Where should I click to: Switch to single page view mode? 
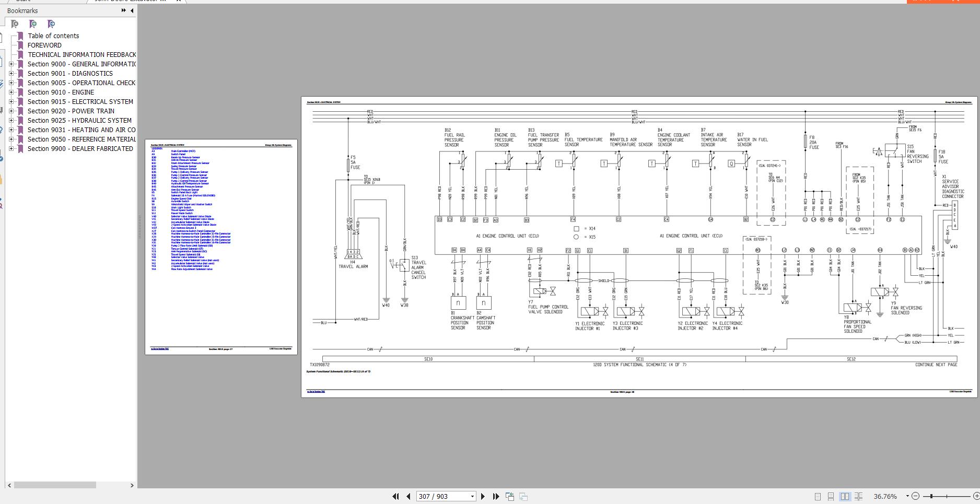(x=818, y=496)
